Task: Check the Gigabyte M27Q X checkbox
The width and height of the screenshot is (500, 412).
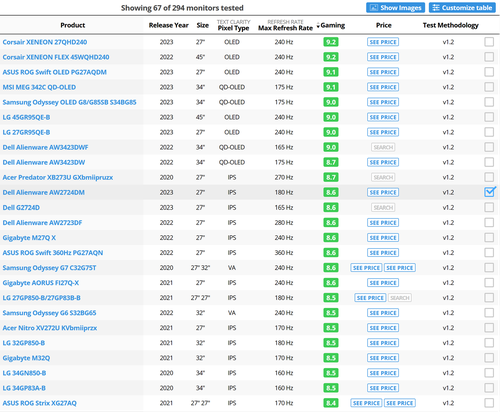Action: (x=489, y=237)
